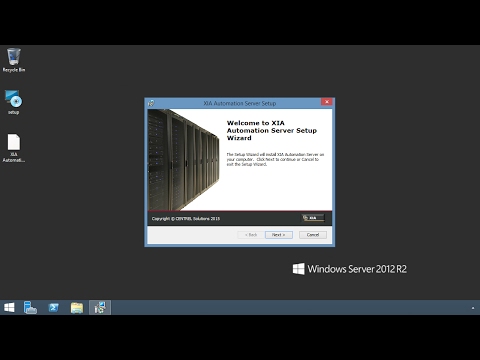Open the Windows Start button
480x360 pixels.
9,307
